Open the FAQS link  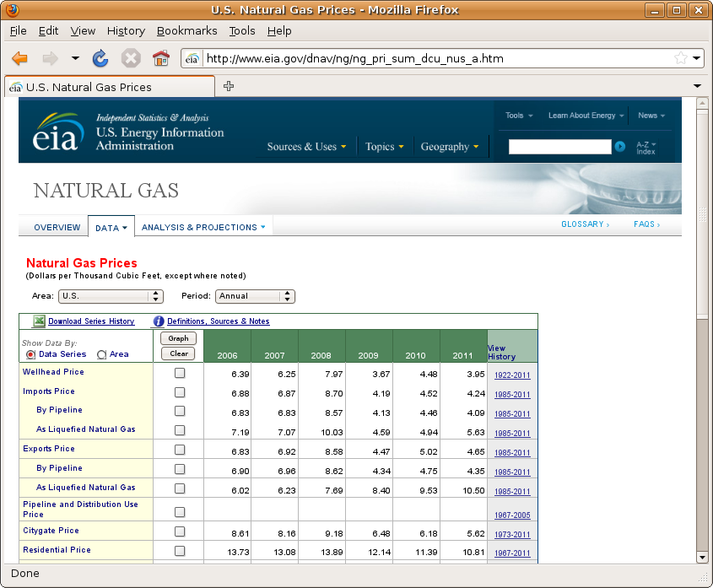(646, 224)
